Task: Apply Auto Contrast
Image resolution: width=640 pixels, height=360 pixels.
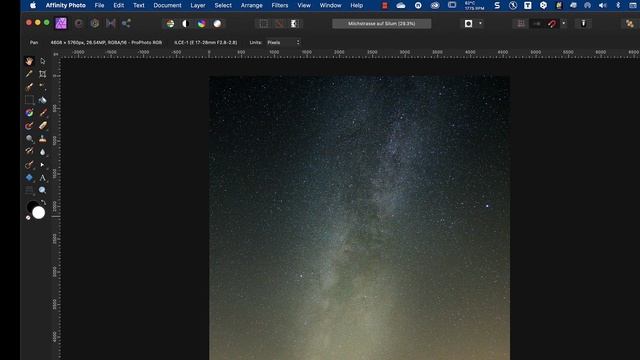Action: (186, 24)
